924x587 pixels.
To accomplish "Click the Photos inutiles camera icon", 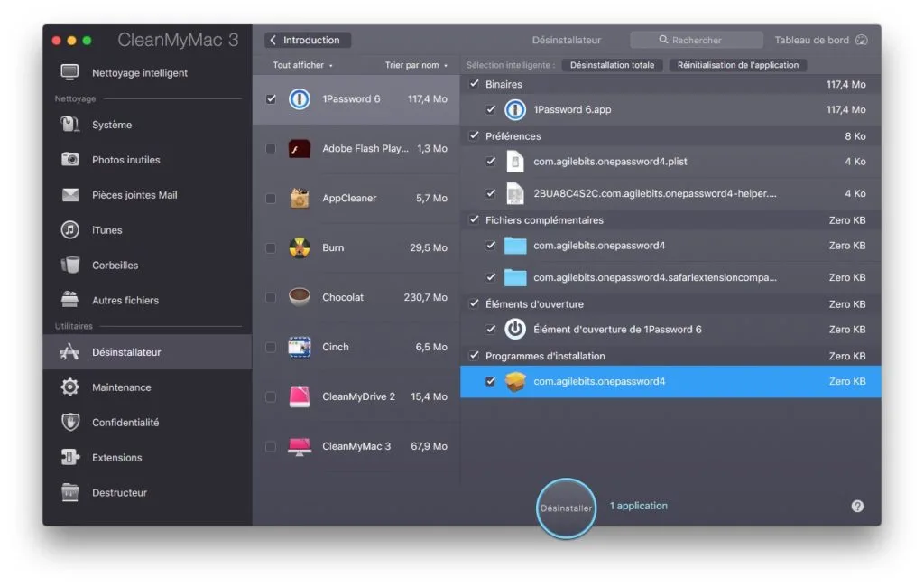I will click(69, 159).
